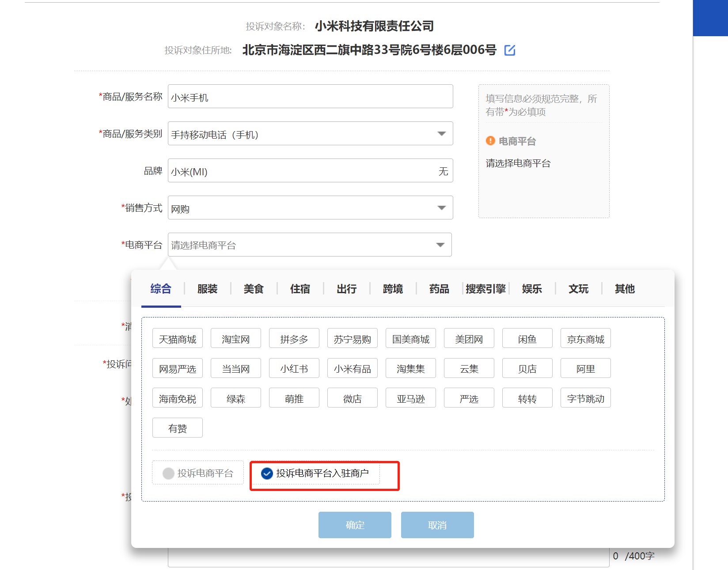Viewport: 728px width, 570px height.
Task: Choose 阿里 platform
Action: [x=586, y=368]
